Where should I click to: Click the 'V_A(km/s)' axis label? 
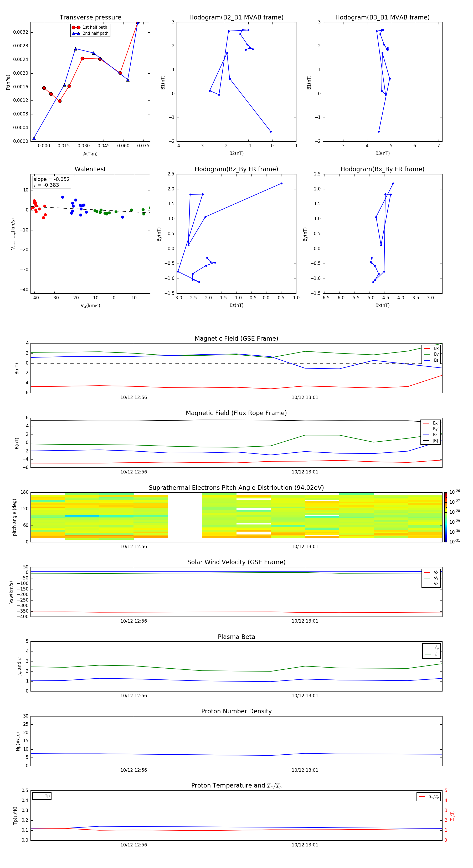(90, 306)
